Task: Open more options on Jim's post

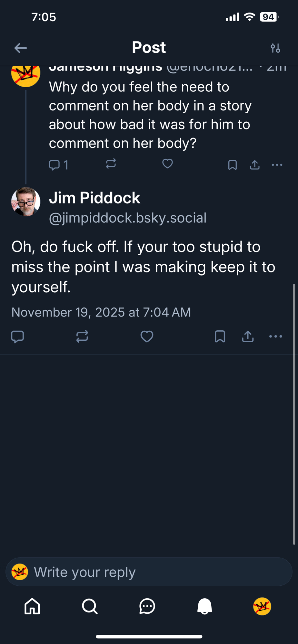Action: 275,336
